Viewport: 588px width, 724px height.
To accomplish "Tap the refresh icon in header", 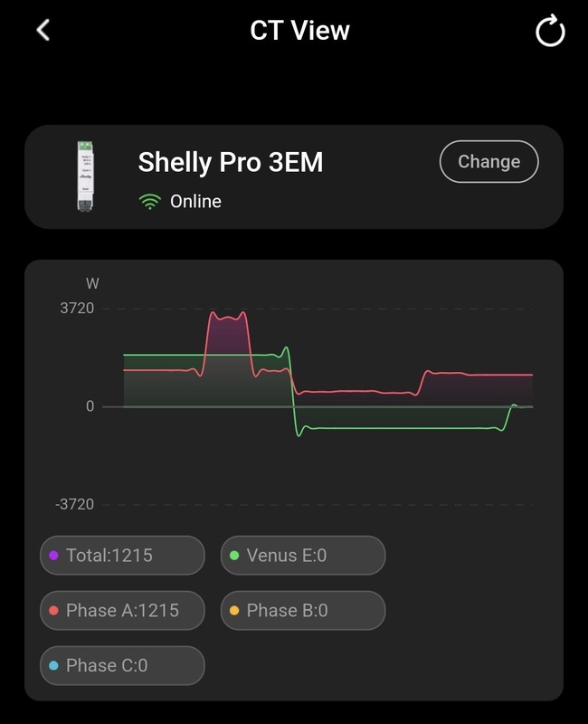I will [x=550, y=31].
